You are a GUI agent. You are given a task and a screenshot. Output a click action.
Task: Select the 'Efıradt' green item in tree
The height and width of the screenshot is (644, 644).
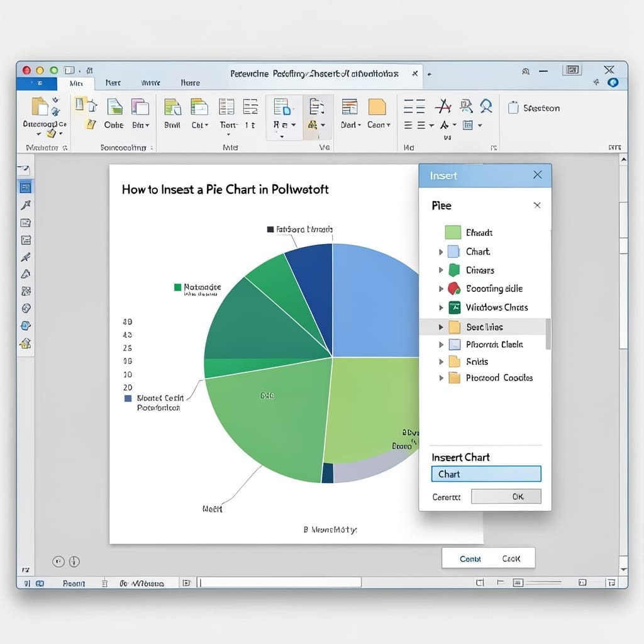click(469, 233)
